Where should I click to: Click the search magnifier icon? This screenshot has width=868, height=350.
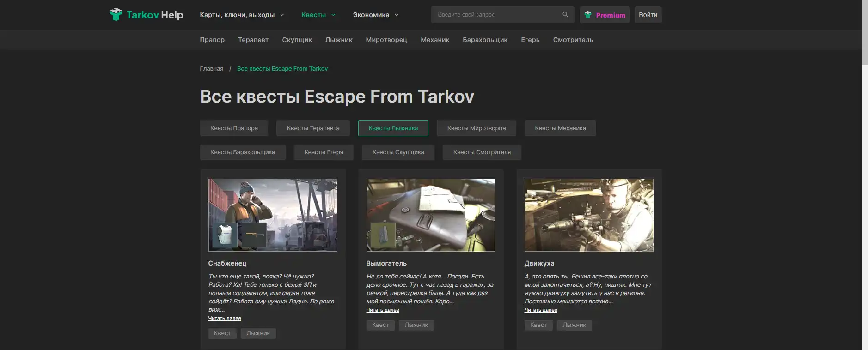pos(565,15)
